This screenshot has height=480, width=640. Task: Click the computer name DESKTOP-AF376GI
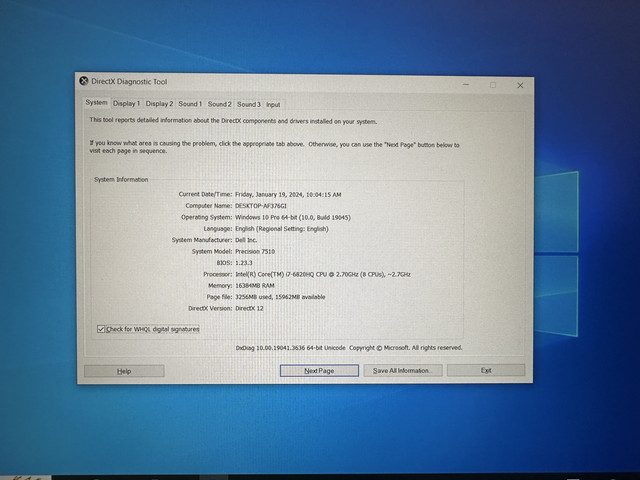click(x=261, y=206)
